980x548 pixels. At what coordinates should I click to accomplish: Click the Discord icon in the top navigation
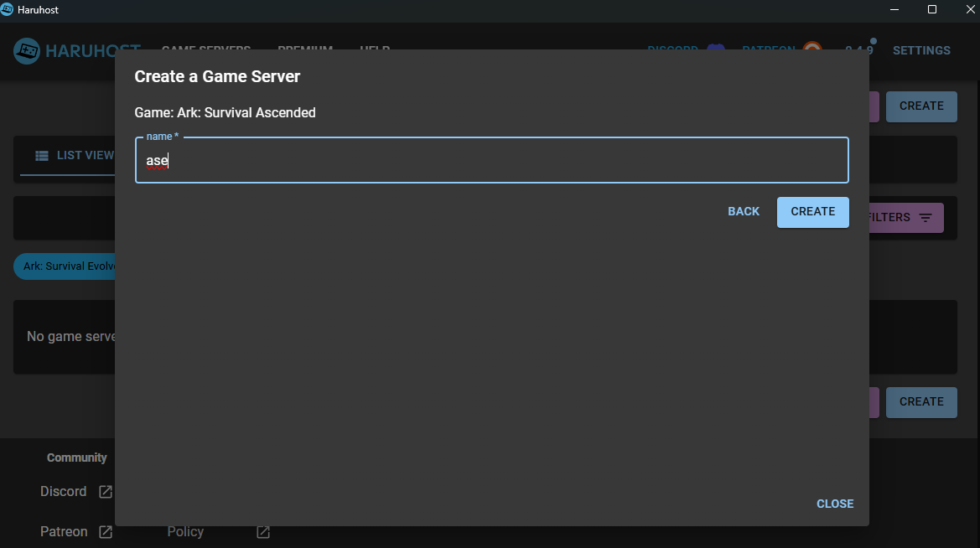click(716, 48)
